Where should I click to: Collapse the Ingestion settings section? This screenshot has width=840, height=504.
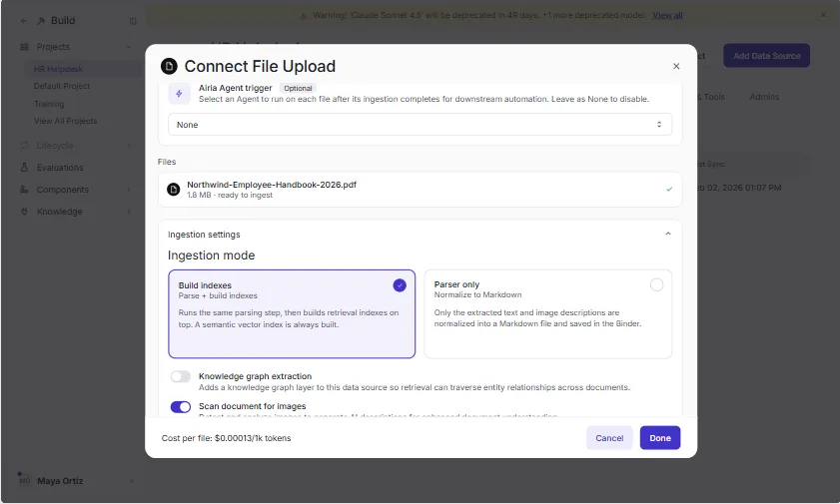tap(668, 234)
